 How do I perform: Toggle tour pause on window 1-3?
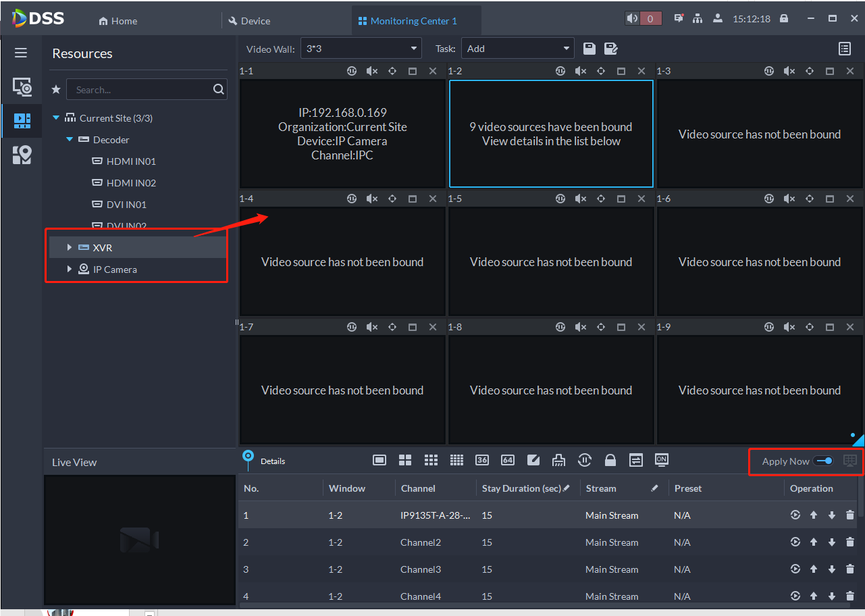click(769, 71)
